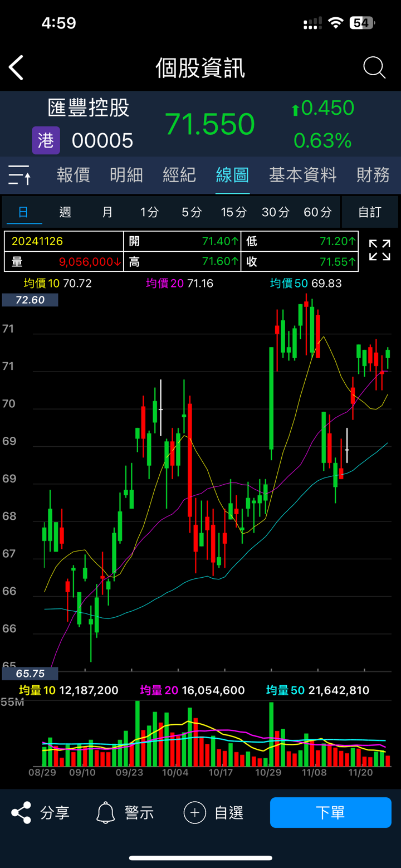Tap the plus circle watchlist icon

coord(194,813)
